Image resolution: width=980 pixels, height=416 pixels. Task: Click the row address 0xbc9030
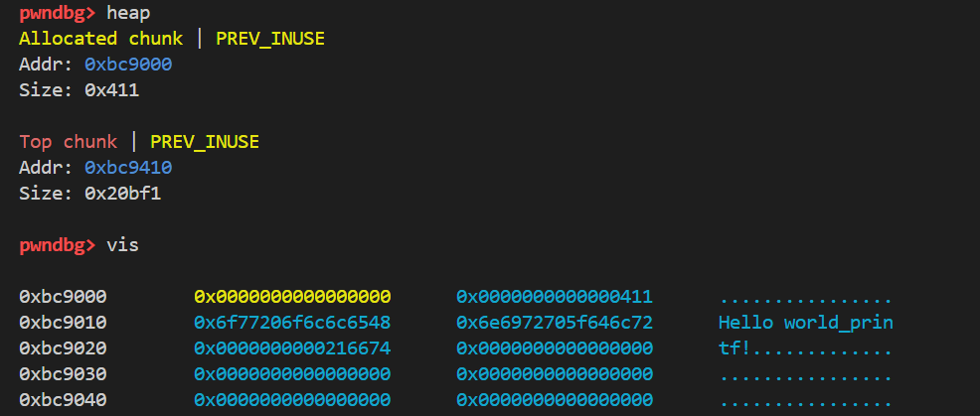pos(63,374)
